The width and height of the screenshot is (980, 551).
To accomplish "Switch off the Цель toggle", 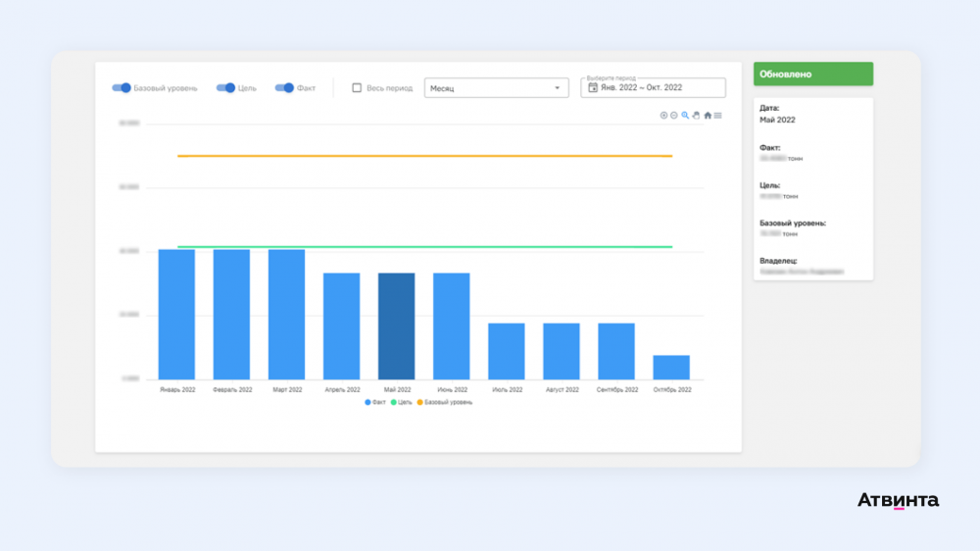I will coord(225,87).
